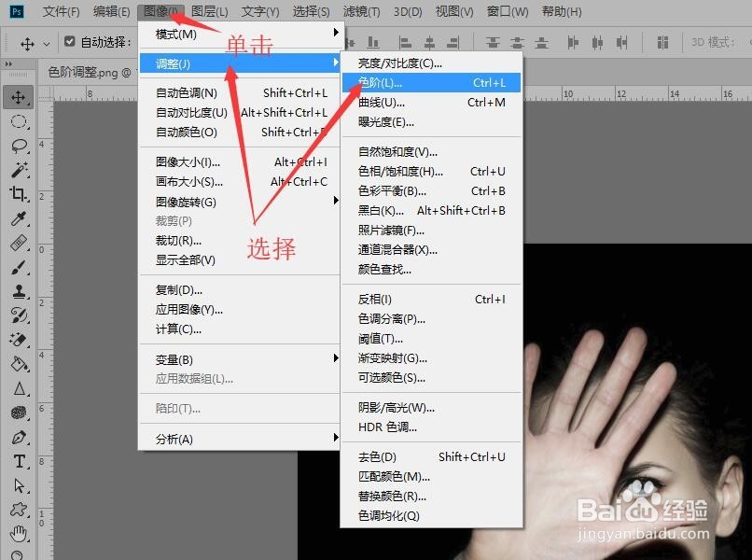This screenshot has width=752, height=560.
Task: Select the Sharpen triangle tool
Action: (19, 388)
